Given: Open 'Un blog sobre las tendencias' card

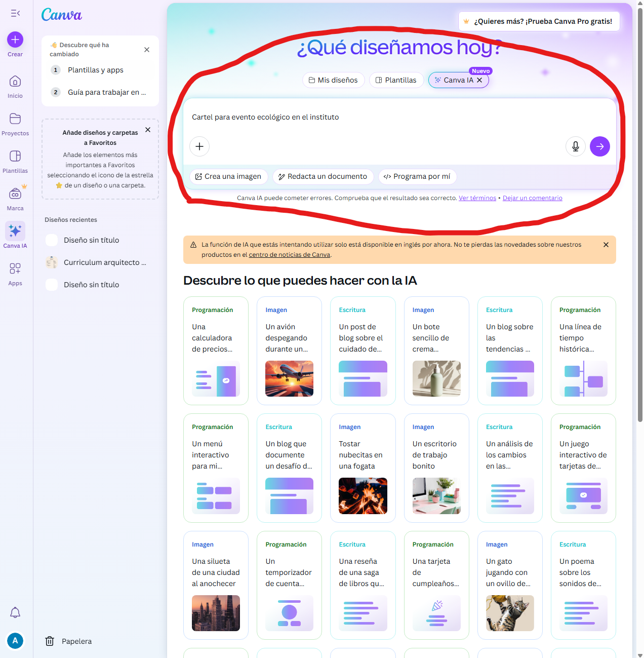Looking at the screenshot, I should [510, 351].
